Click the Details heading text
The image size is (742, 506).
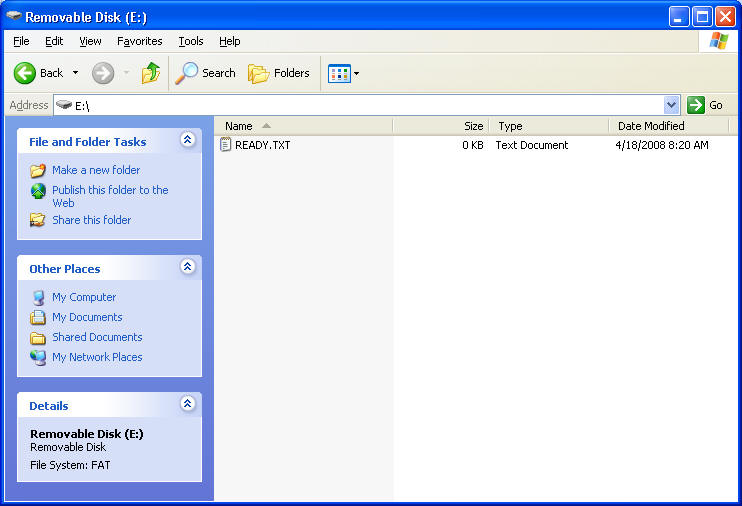(49, 406)
